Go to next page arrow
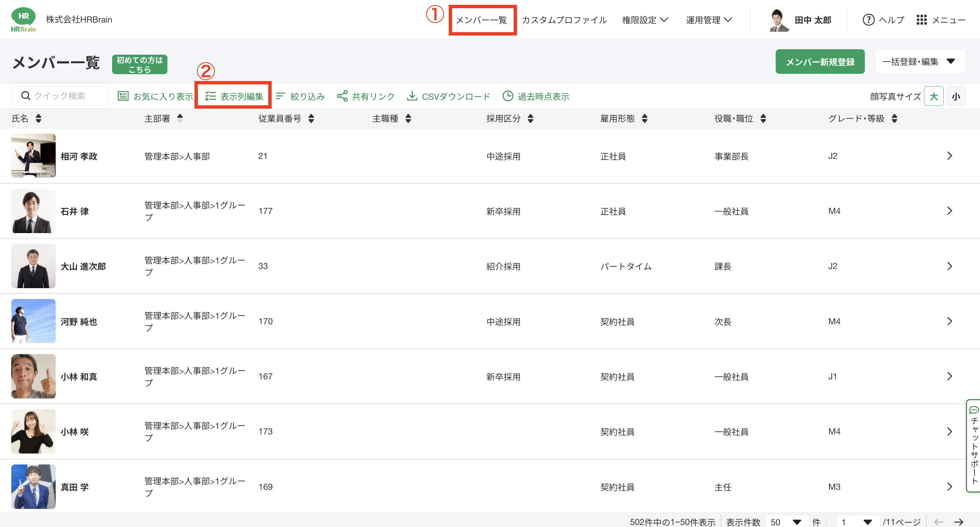 958,522
